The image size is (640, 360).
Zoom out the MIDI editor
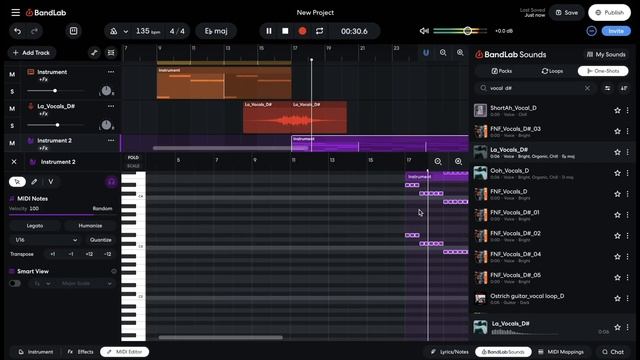(x=438, y=162)
